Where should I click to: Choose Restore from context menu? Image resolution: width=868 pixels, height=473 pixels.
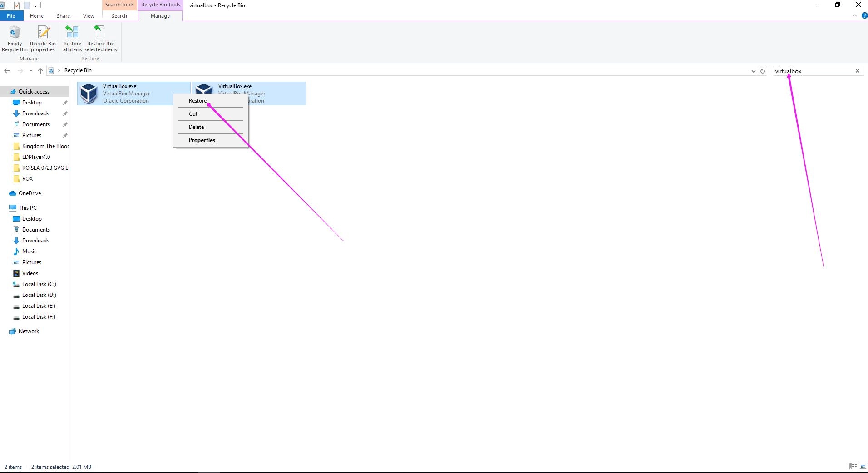(211, 101)
